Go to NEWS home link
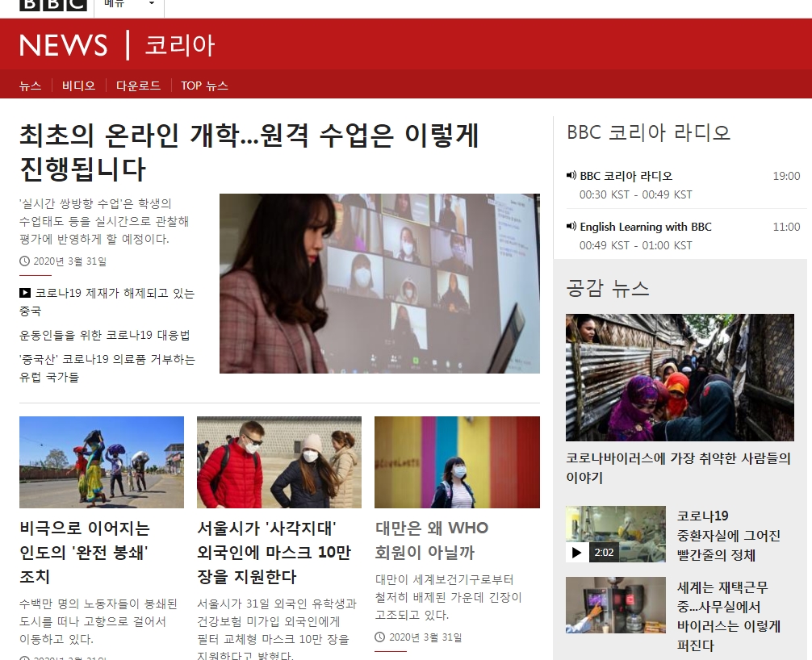The height and width of the screenshot is (660, 812). point(64,45)
